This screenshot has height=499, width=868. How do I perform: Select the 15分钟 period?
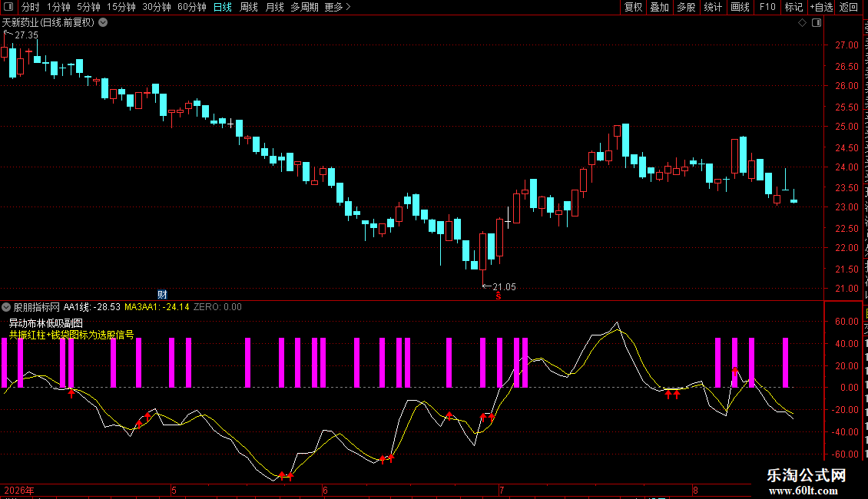[121, 7]
